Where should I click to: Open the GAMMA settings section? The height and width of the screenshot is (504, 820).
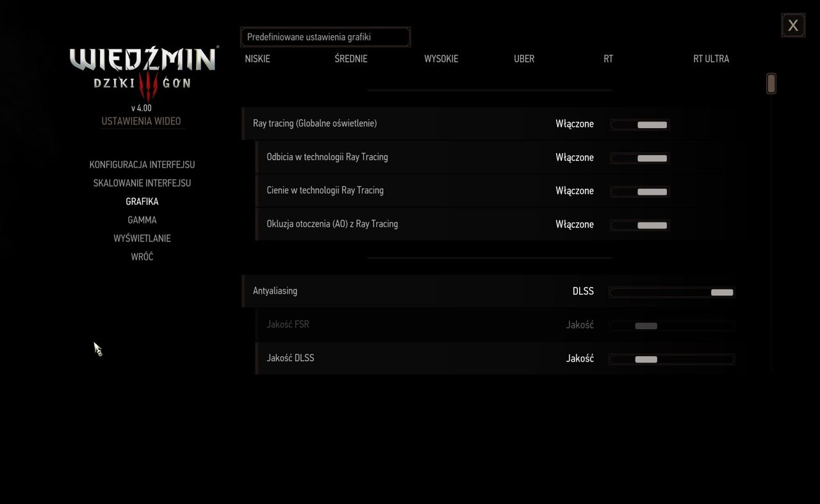coord(142,220)
